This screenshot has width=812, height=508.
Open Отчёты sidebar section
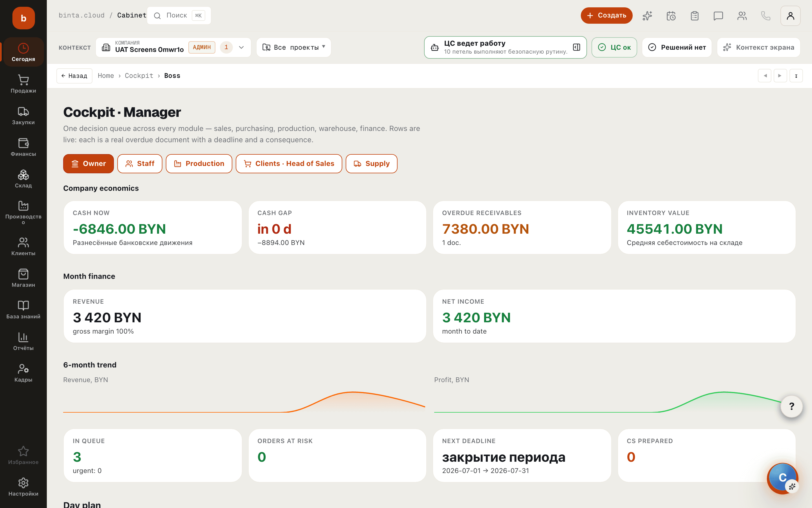pyautogui.click(x=23, y=341)
